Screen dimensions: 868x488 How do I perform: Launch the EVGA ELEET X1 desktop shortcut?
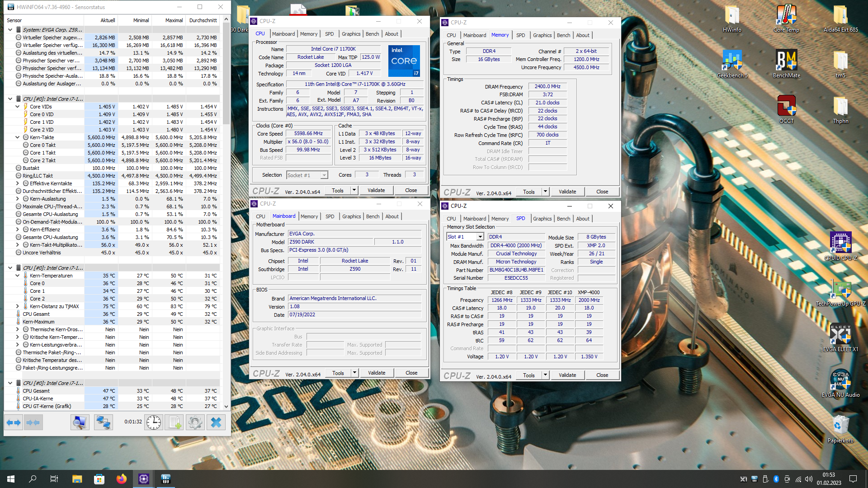click(x=840, y=338)
